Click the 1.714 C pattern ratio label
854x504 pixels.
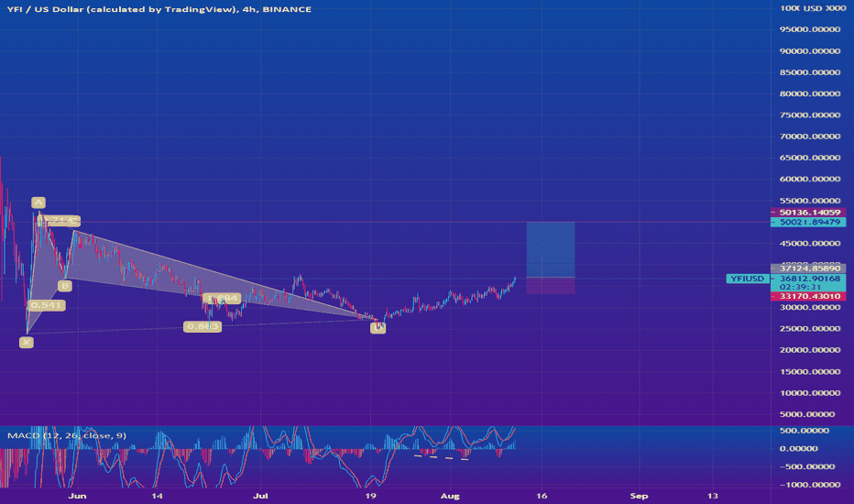click(x=60, y=221)
